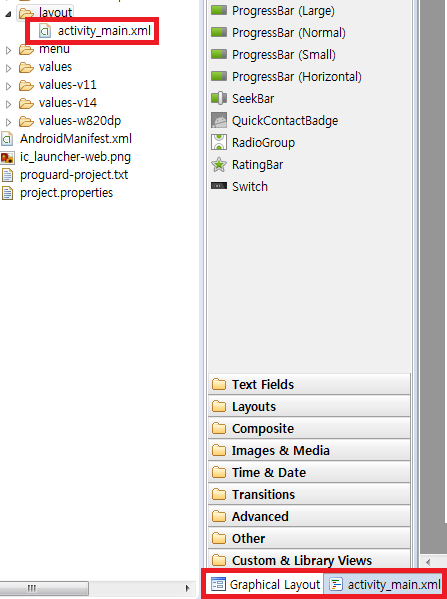This screenshot has height=599, width=447.
Task: Click the project.properties file icon
Action: (7, 193)
